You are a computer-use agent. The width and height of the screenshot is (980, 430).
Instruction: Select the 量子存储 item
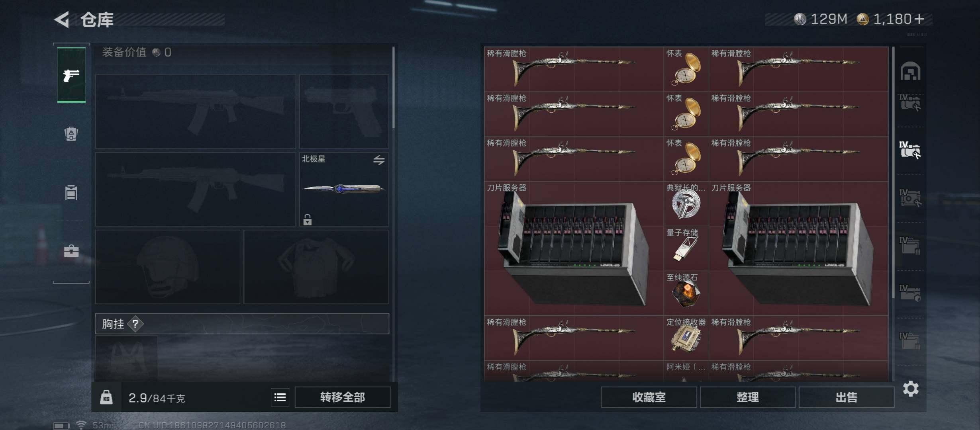[686, 248]
